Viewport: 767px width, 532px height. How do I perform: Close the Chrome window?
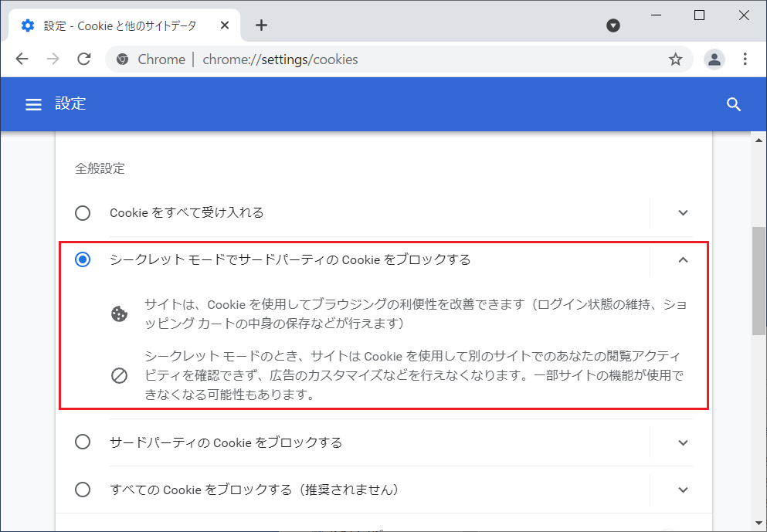744,15
